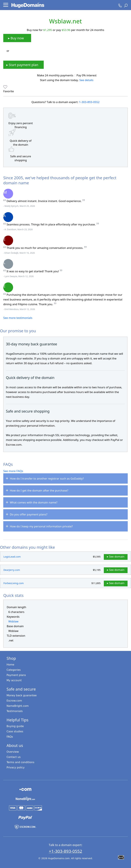Click the phone icon in header
This screenshot has height=868, width=131.
120,5
